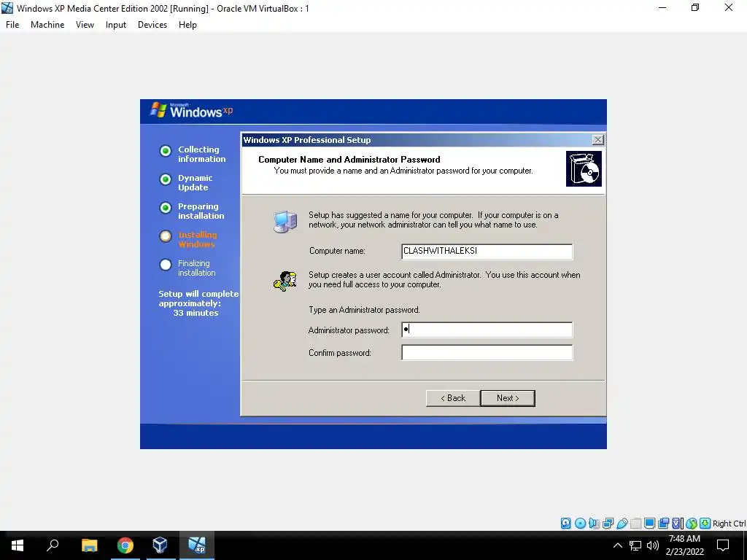
Task: Click the 'Finalizing installation' step label
Action: pos(197,268)
